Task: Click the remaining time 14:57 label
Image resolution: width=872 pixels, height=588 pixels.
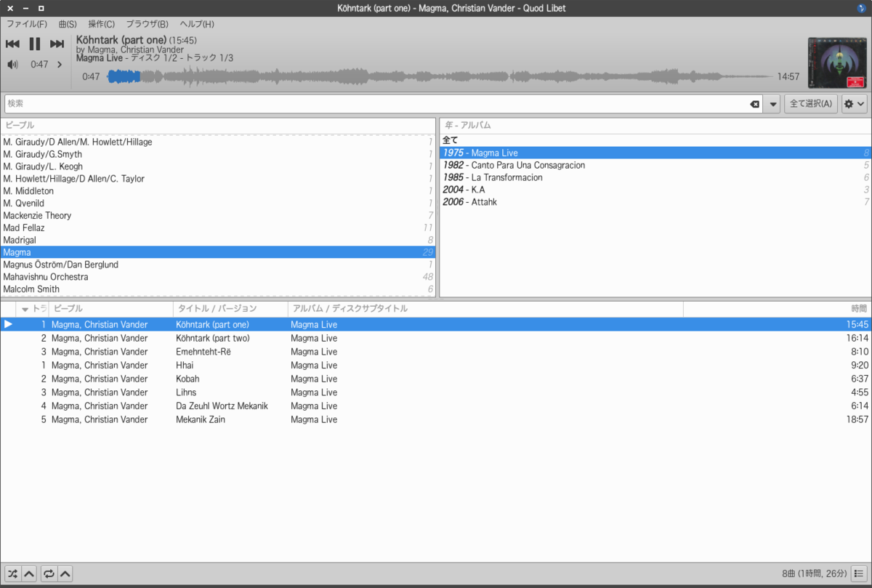Action: click(788, 76)
